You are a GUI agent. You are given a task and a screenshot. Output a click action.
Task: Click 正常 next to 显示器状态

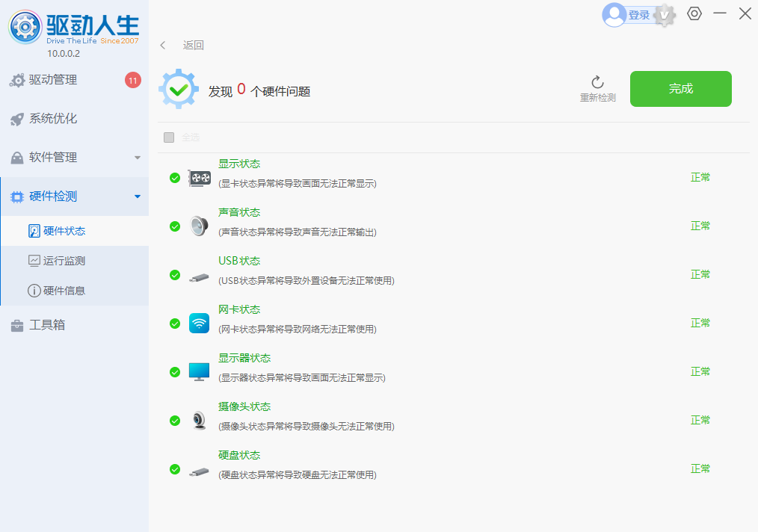[x=700, y=371]
